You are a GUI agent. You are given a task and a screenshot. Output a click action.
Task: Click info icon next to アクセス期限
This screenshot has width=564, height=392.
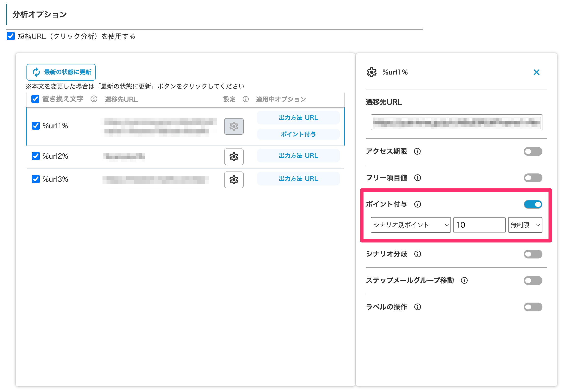tap(417, 151)
